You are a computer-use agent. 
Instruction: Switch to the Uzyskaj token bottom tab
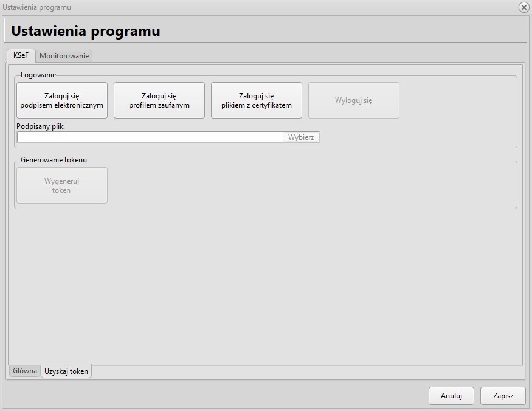[66, 371]
